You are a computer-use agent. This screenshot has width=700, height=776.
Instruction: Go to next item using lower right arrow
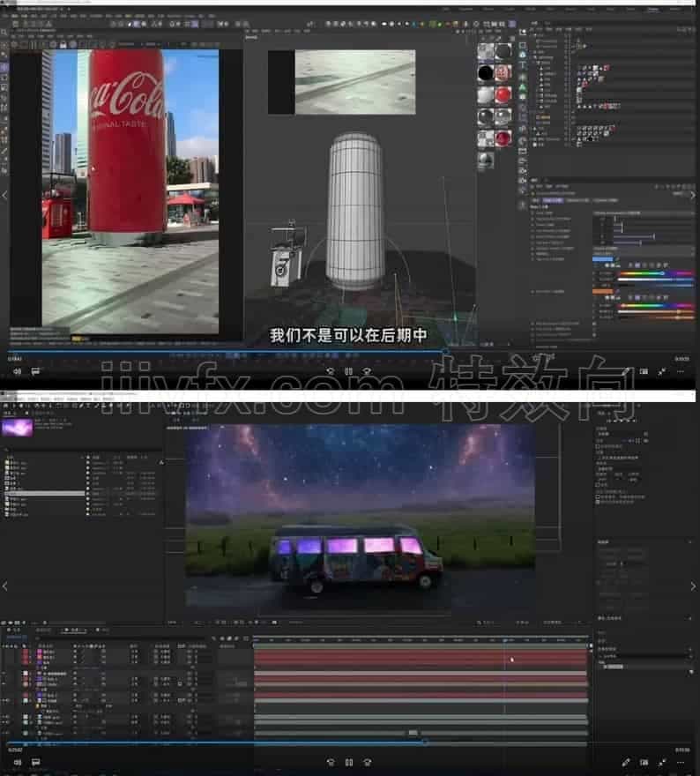(x=693, y=586)
